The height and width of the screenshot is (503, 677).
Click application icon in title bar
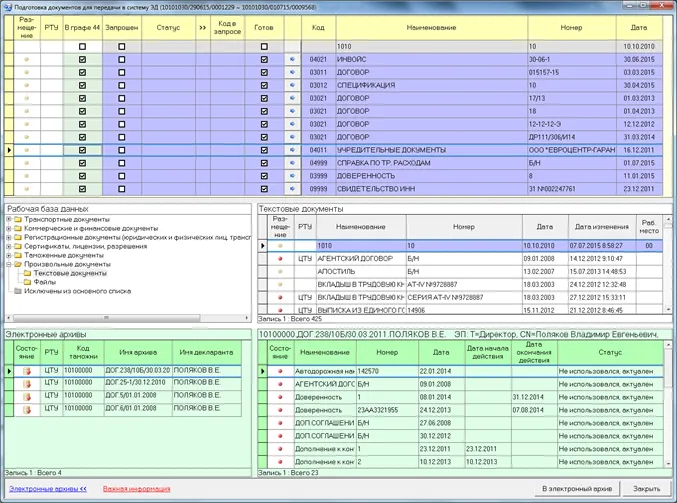[x=7, y=7]
